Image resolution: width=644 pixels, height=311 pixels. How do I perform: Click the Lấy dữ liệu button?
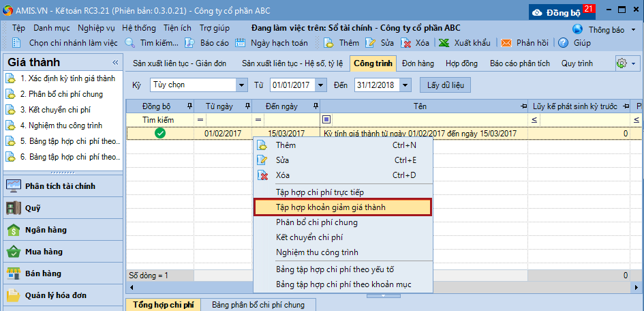coord(446,85)
